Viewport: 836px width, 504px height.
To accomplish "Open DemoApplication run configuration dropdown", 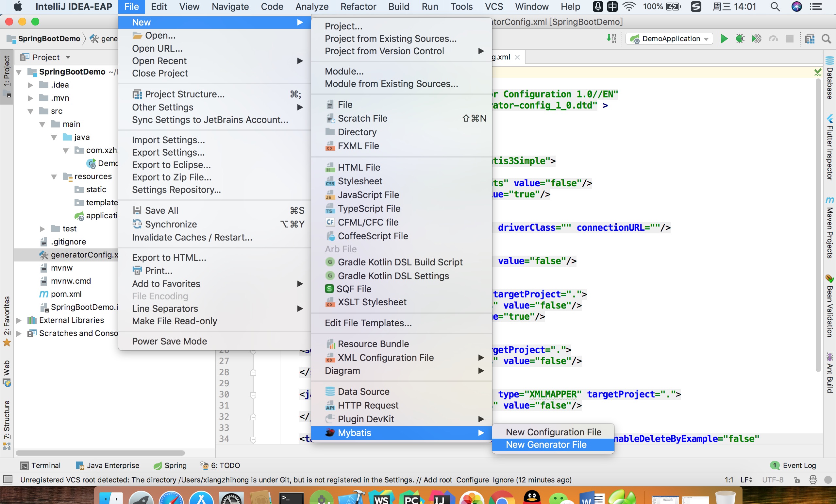I will click(x=669, y=39).
